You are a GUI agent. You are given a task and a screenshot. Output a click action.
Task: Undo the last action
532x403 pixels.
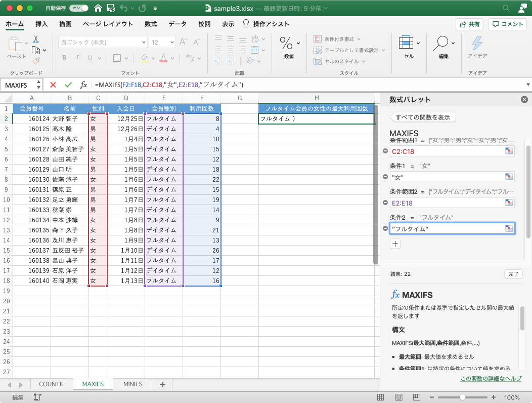(123, 8)
